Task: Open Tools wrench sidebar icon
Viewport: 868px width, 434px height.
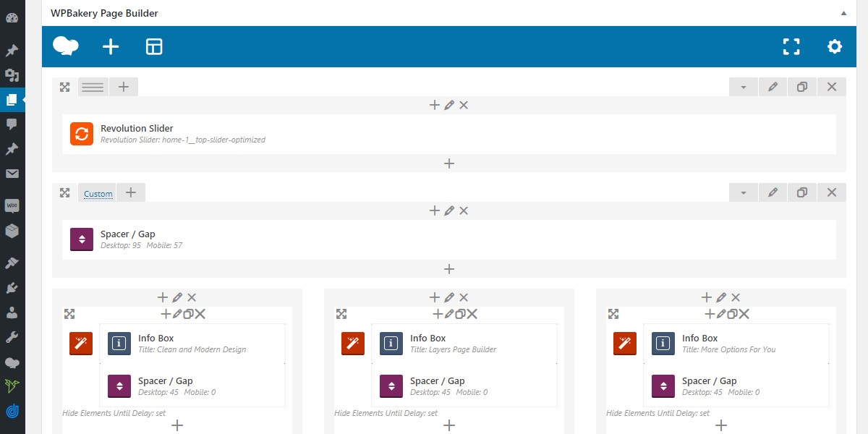Action: pos(12,337)
